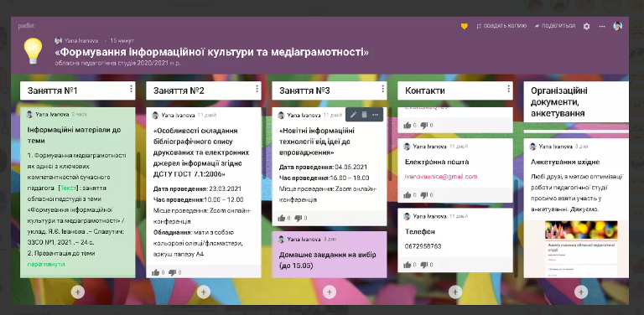Select the Создать копию menu item
The height and width of the screenshot is (315, 644).
pos(501,26)
